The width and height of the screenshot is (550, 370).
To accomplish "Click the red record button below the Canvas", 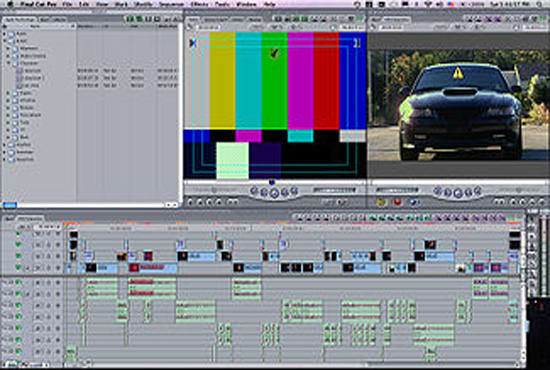I will pyautogui.click(x=397, y=202).
